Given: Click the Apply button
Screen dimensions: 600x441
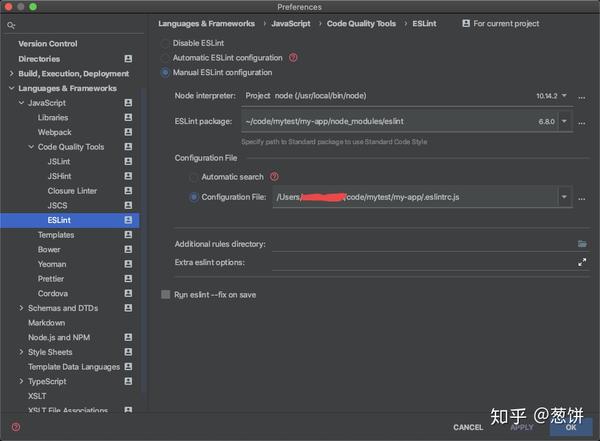Looking at the screenshot, I should click(x=522, y=427).
